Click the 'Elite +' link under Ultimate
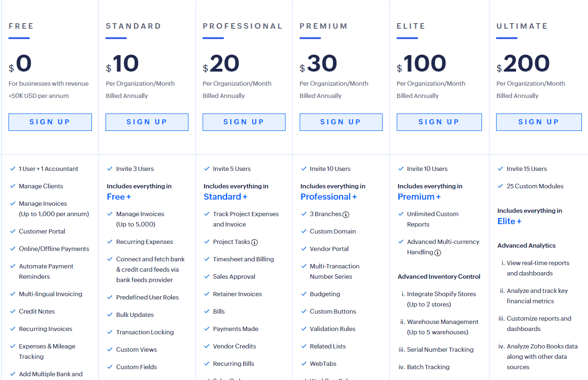 (x=509, y=221)
